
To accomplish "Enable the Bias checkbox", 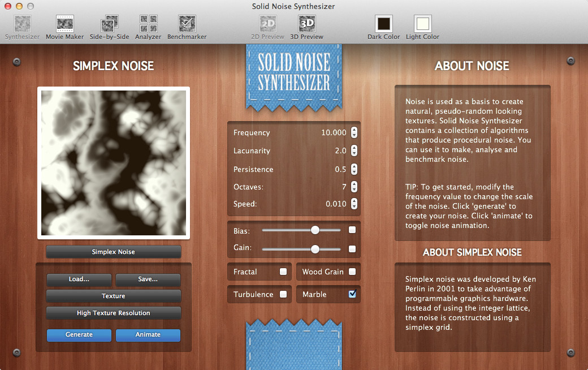I will click(x=352, y=230).
